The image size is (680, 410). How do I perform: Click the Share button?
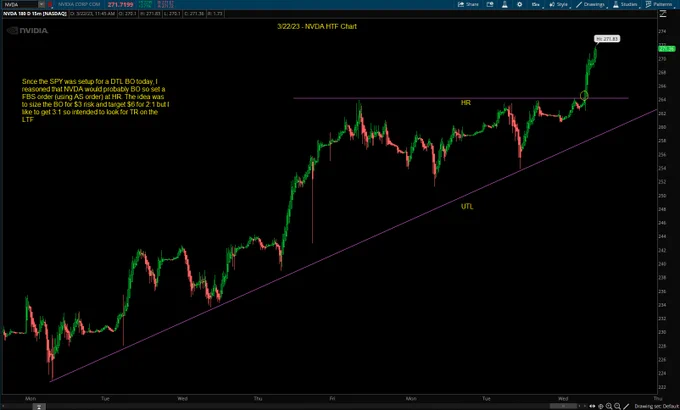point(468,4)
